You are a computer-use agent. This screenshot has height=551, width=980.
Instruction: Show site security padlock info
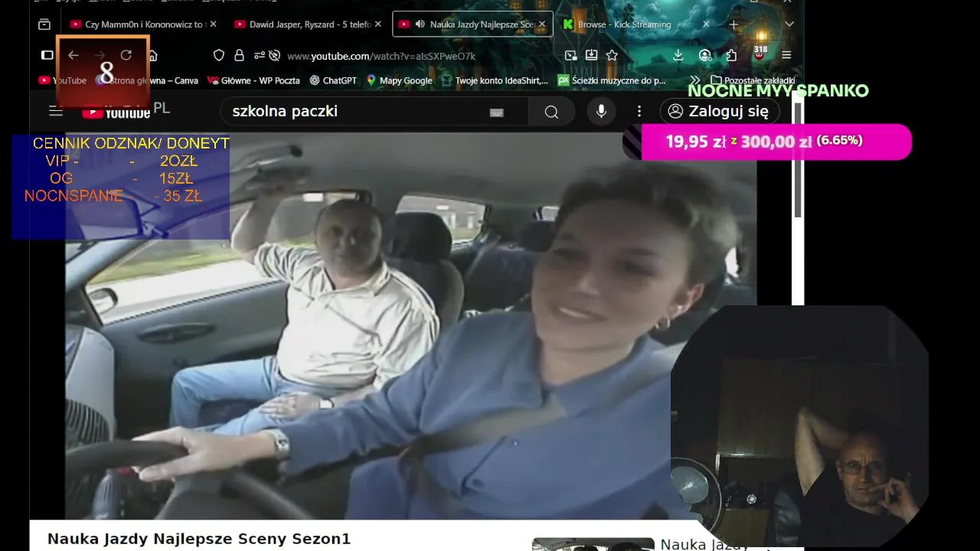point(239,55)
